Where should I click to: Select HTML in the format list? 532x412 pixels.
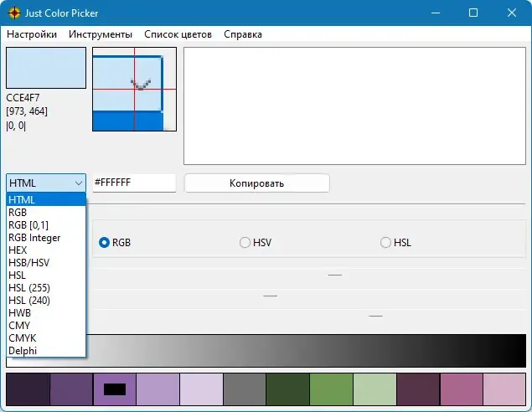coord(46,200)
